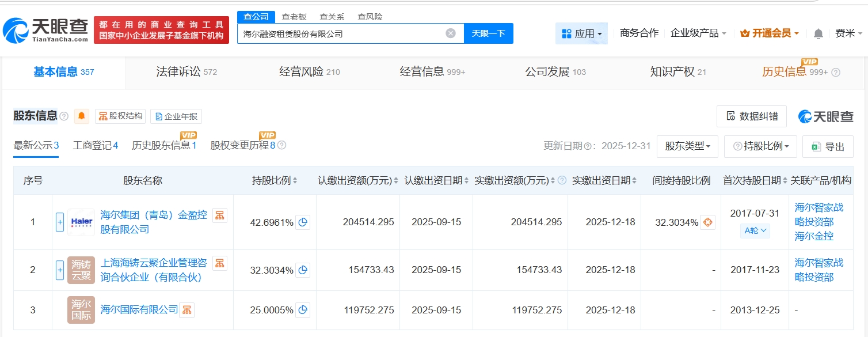Switch to 历史股东信息 sub-tab
The height and width of the screenshot is (337, 868).
pos(164,145)
